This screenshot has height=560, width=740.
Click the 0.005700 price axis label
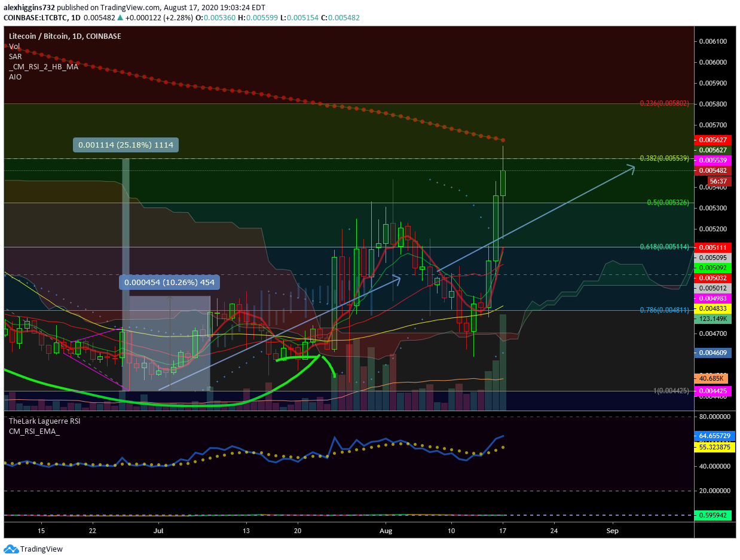click(x=713, y=125)
